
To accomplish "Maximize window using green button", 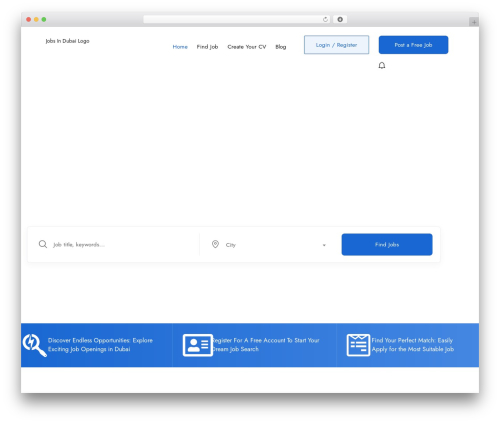I will tap(44, 19).
